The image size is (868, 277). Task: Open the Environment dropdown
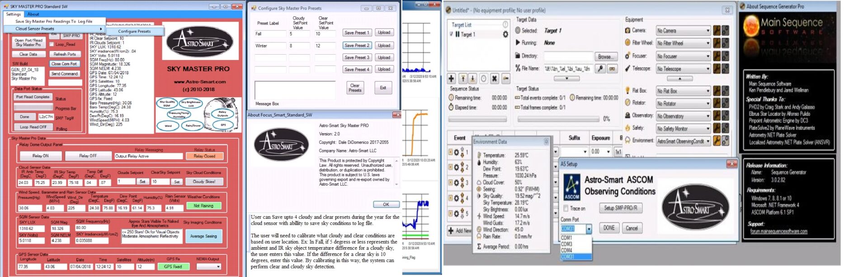(683, 141)
